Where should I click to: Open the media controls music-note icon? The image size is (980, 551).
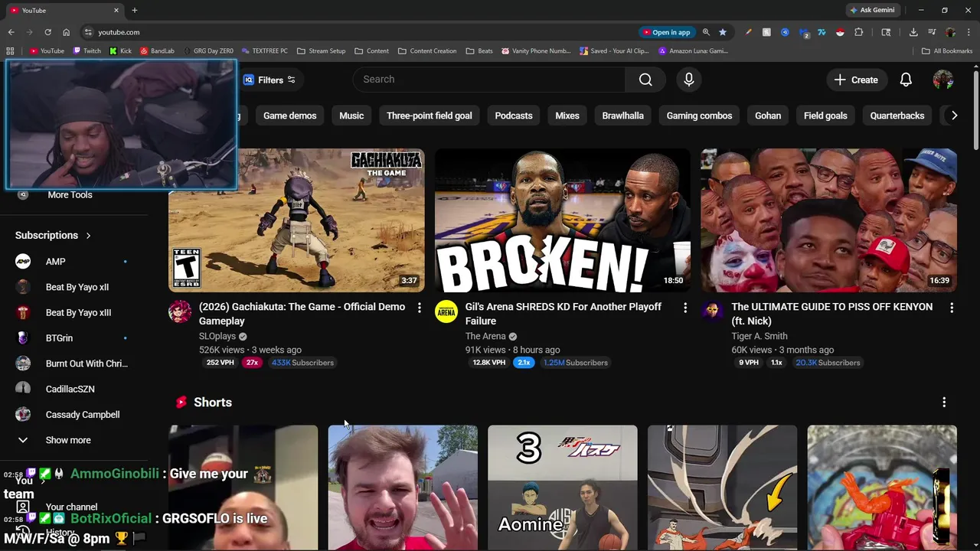click(x=932, y=32)
